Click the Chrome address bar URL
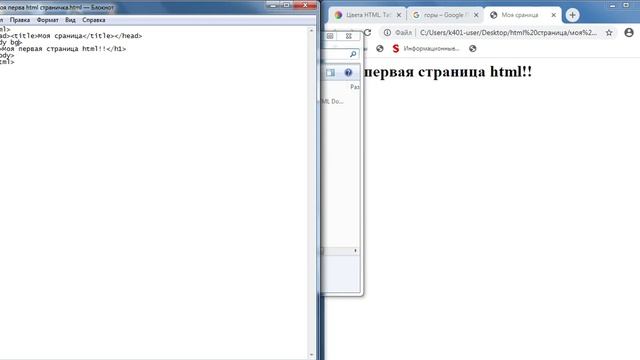 point(508,32)
